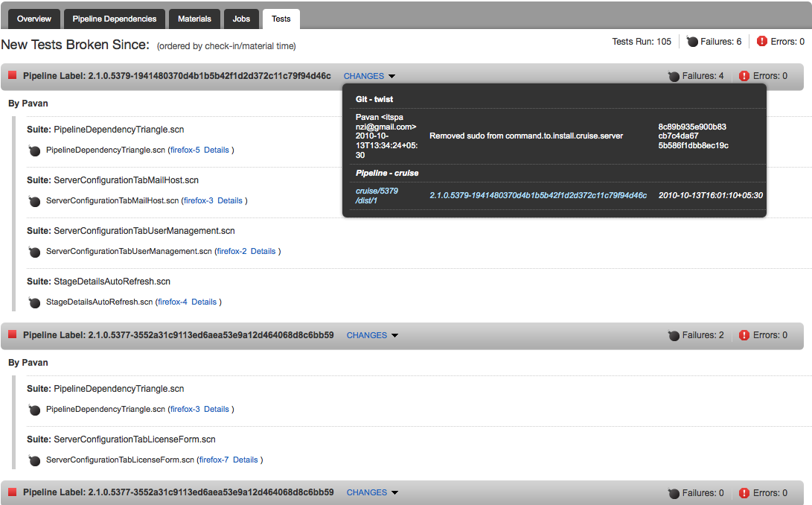Image resolution: width=812 pixels, height=505 pixels.
Task: Click the bomb icon beside ServerConfigurationTabMailHost.scn
Action: [x=34, y=201]
